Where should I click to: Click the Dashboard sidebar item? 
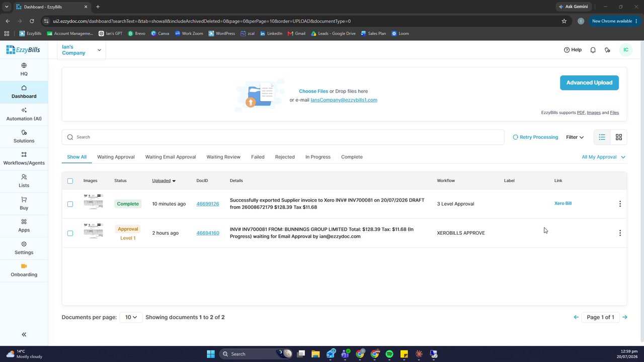tap(24, 92)
